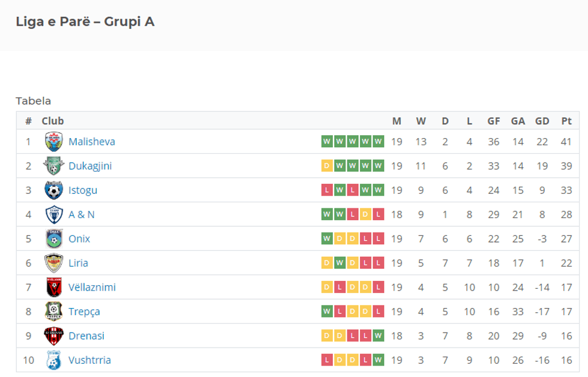The width and height of the screenshot is (588, 377).
Task: Click the Dukagjini club logo
Action: tap(53, 166)
